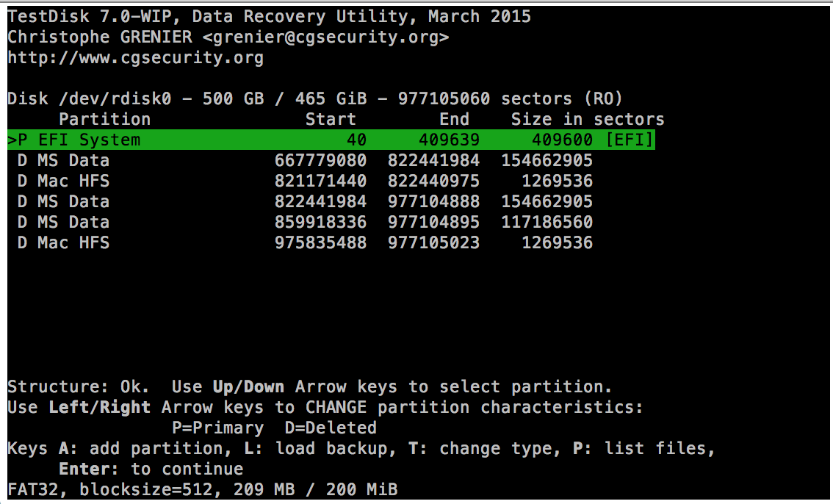Click the FAT32 blocksize=512 status line
The image size is (833, 504).
(203, 489)
